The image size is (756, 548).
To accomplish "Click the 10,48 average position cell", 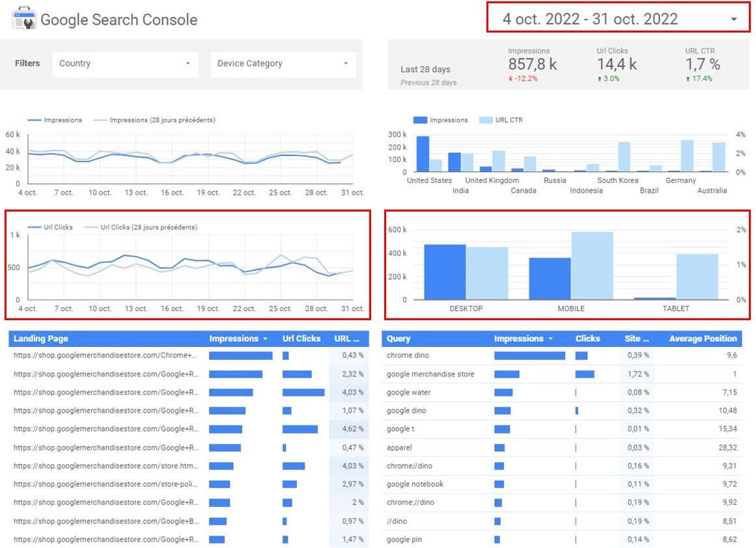I will (x=727, y=411).
